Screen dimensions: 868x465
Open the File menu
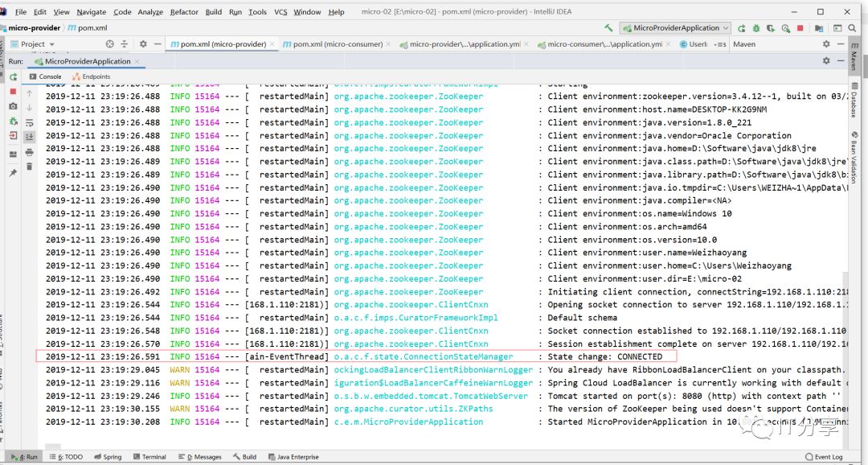click(x=20, y=11)
